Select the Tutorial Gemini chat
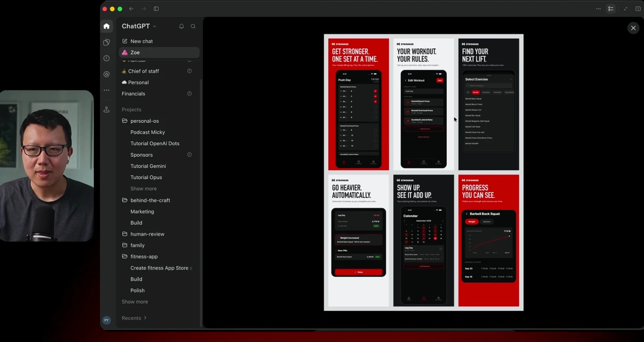The image size is (644, 342). point(148,166)
